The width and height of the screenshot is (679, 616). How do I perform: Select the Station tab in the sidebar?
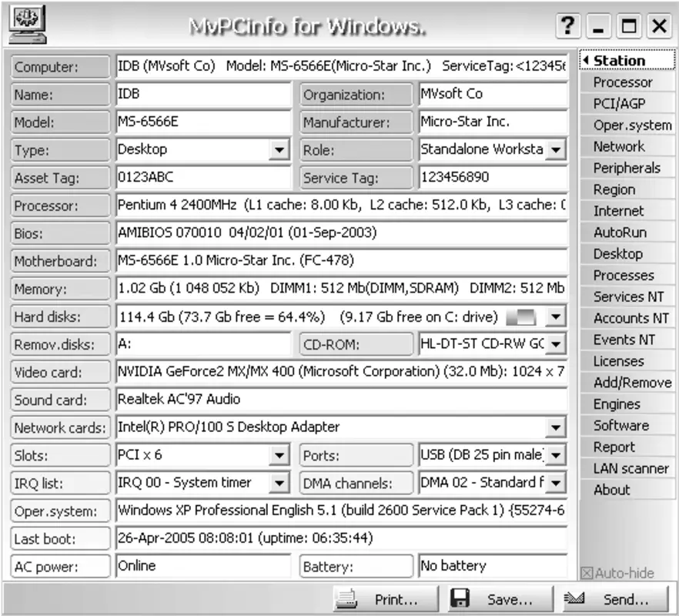[x=627, y=61]
